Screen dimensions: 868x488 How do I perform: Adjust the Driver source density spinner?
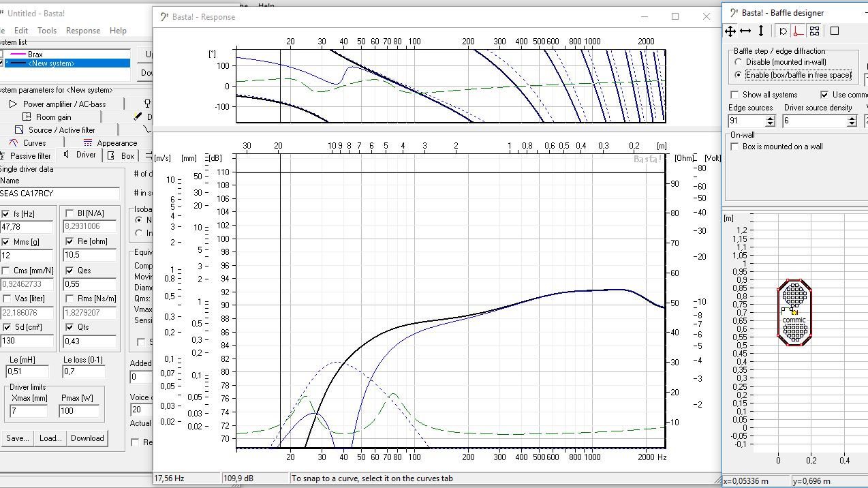[852, 121]
